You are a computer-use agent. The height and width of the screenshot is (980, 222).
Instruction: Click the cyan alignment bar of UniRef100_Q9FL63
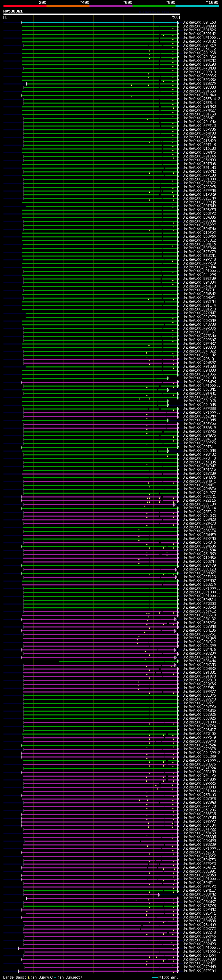tap(100, 23)
